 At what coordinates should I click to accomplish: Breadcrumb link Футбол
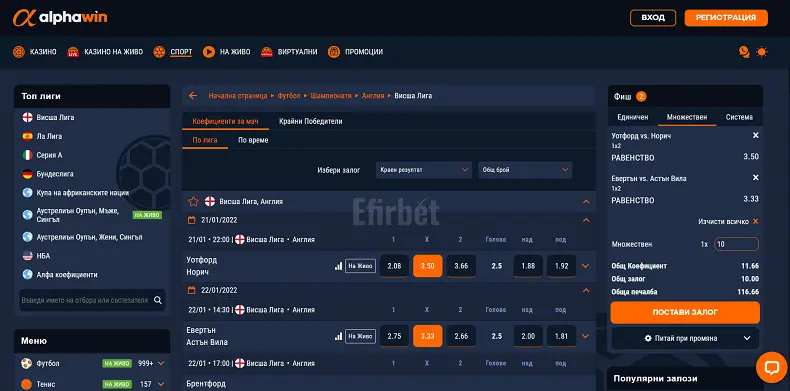click(289, 96)
